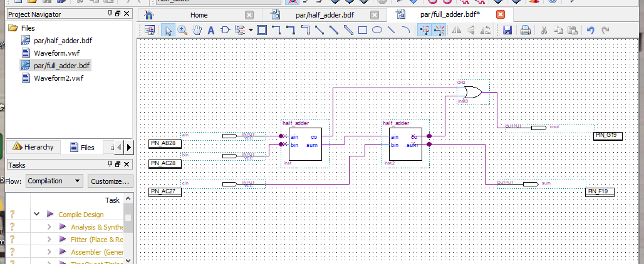The image size is (644, 264).
Task: Copy selection to clipboard
Action: [x=558, y=30]
